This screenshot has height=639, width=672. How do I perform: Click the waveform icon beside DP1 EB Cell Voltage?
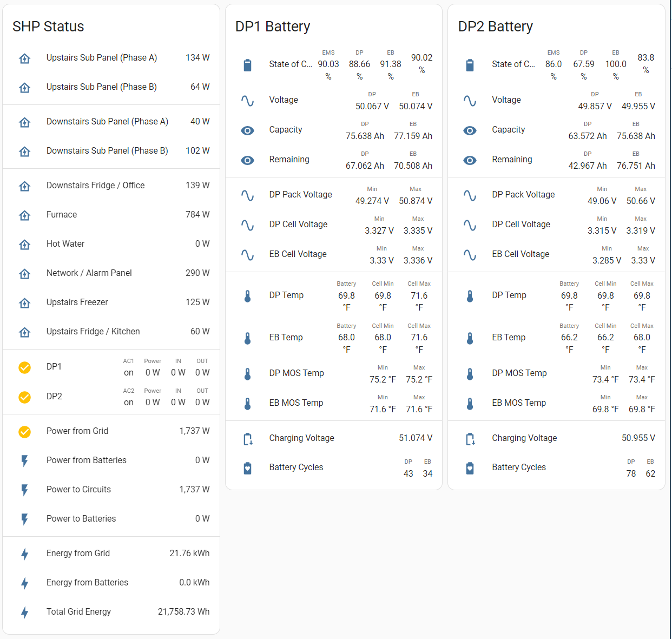[247, 255]
